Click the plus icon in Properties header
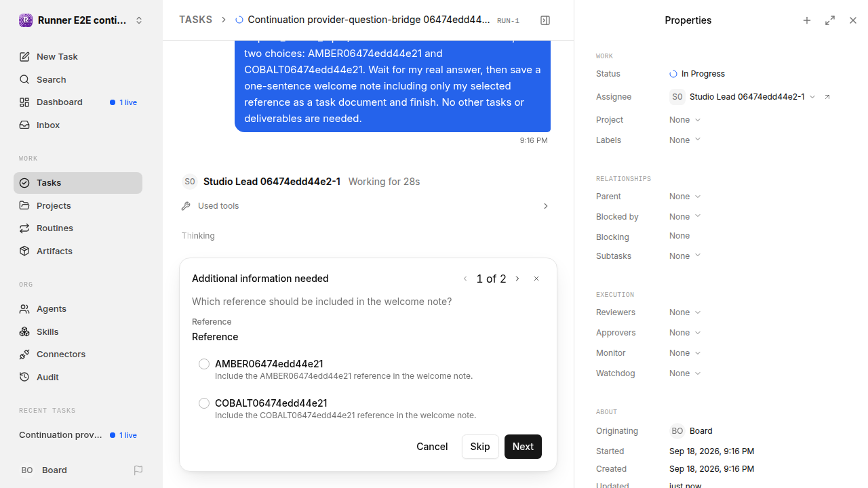 click(807, 20)
